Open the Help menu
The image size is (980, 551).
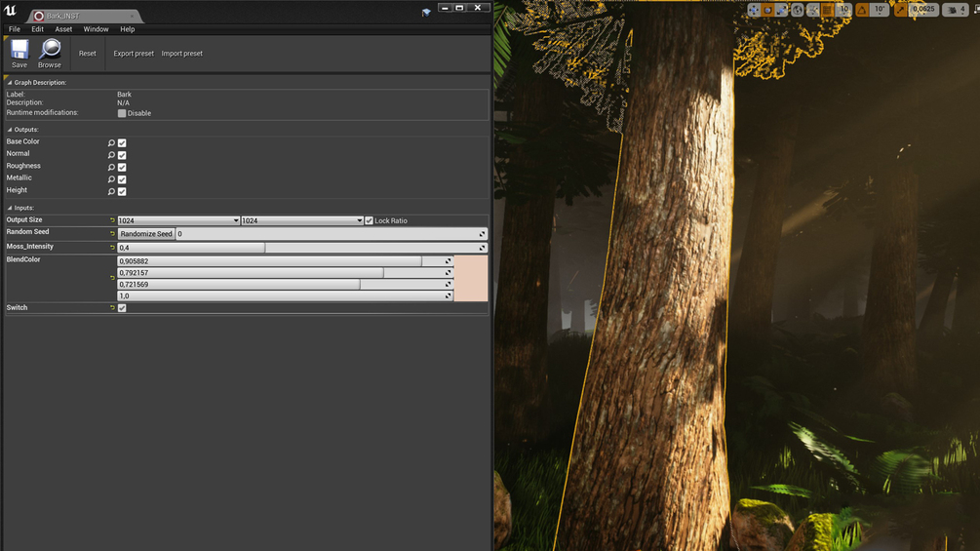click(128, 29)
